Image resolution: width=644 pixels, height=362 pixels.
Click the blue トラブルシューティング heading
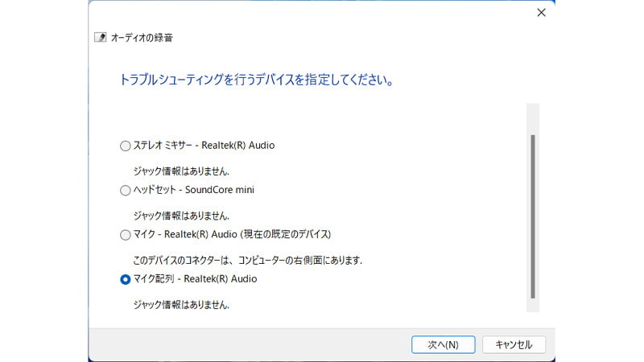pyautogui.click(x=256, y=80)
